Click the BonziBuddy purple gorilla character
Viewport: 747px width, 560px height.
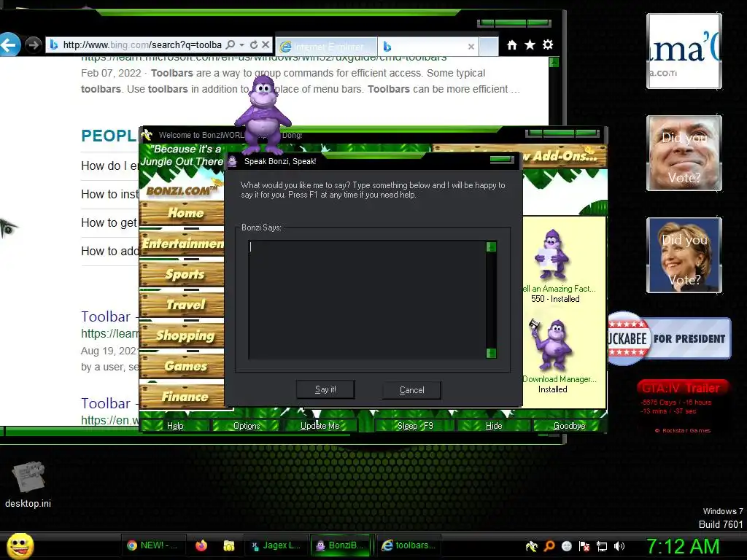[x=263, y=114]
